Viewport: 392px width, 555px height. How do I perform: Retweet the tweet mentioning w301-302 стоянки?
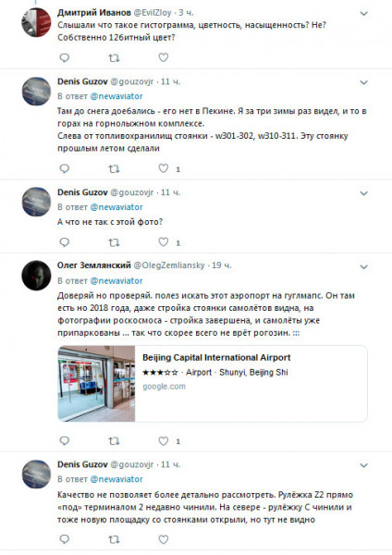click(x=114, y=169)
